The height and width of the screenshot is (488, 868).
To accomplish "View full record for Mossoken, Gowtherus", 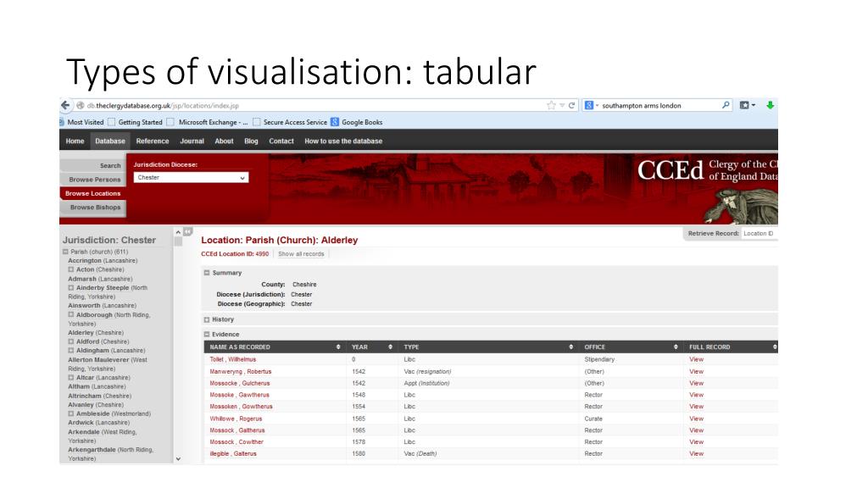I will click(697, 406).
